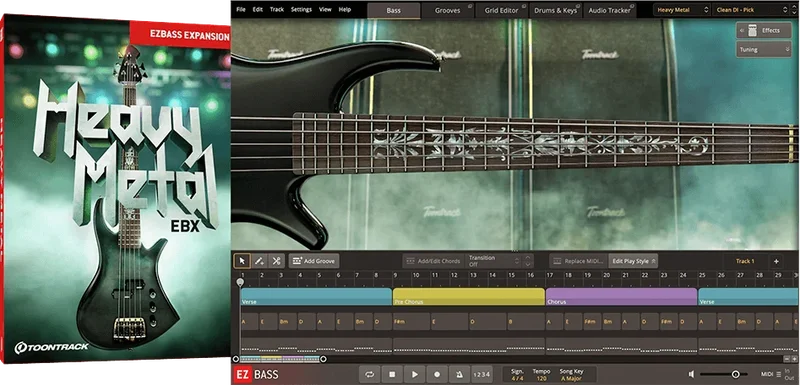Step Transition value with its arrows
Viewport: 800px width, 385px height.
point(528,261)
